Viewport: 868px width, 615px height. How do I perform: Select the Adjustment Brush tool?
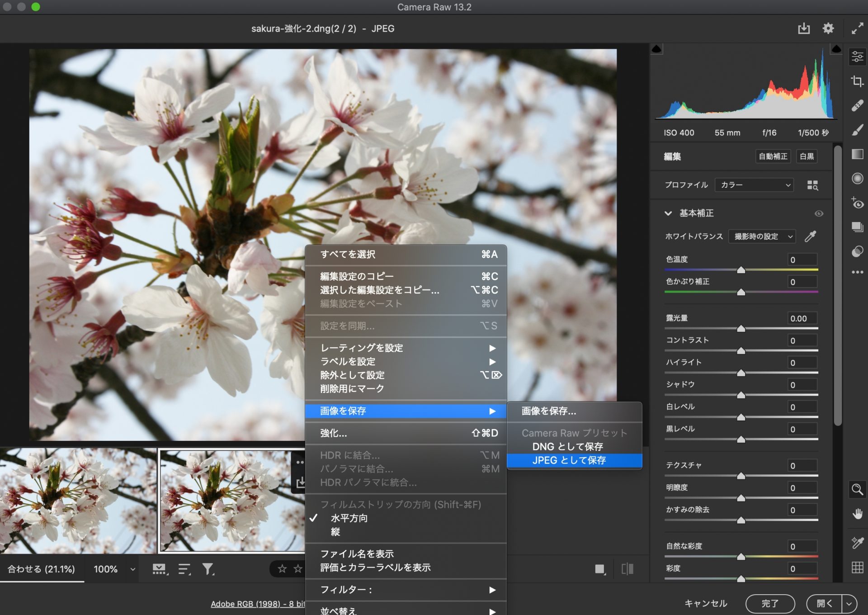coord(857,130)
